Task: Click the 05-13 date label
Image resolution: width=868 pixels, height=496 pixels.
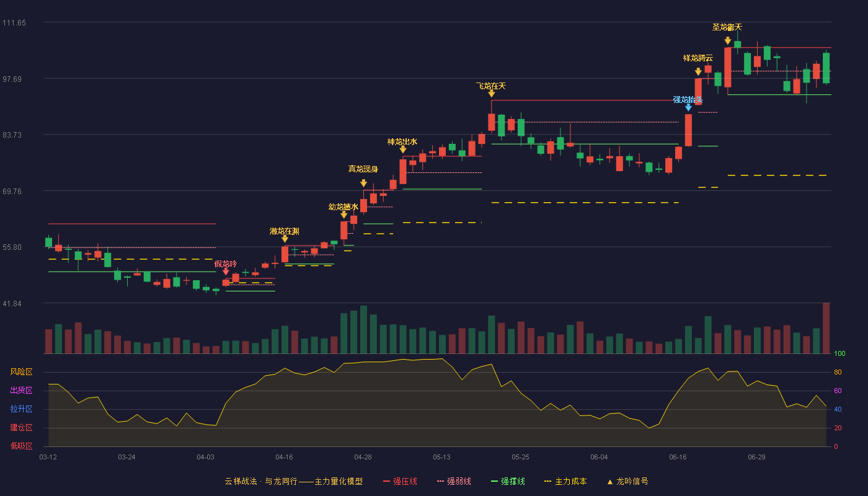Action: pyautogui.click(x=441, y=457)
